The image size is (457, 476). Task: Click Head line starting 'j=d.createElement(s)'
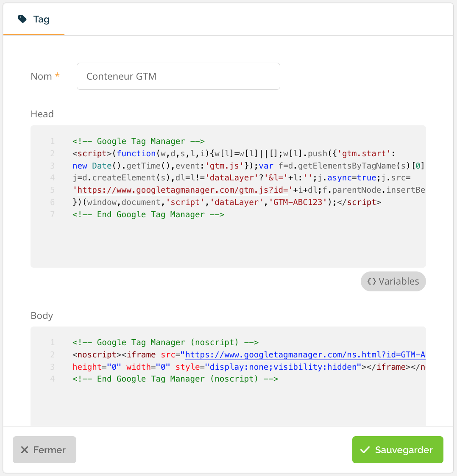pos(242,177)
